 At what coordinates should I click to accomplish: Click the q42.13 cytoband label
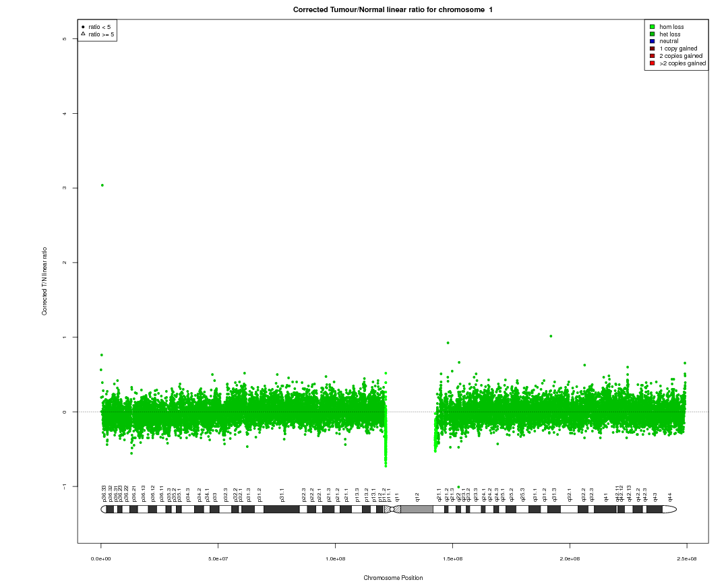[629, 493]
